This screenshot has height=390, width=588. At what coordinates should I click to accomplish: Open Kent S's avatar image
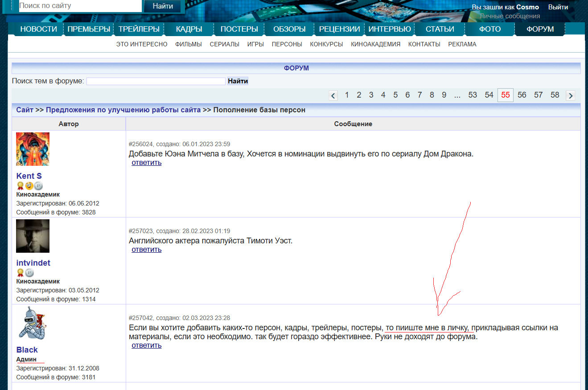click(x=33, y=149)
